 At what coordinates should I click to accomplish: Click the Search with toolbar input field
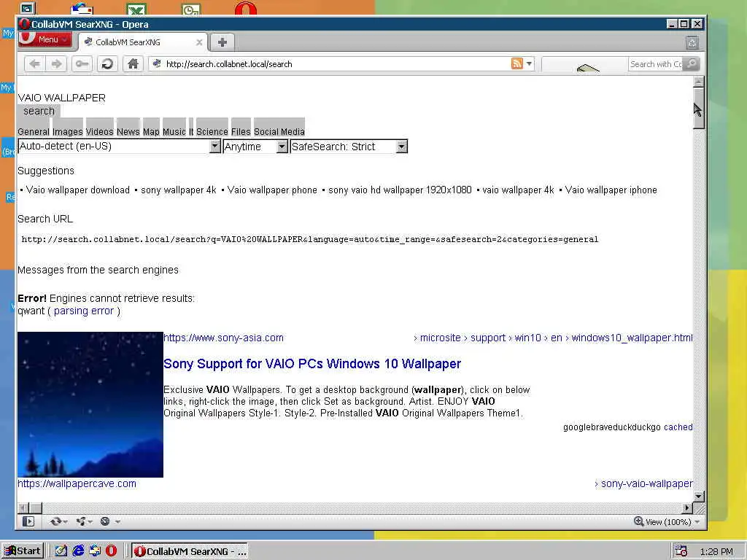point(656,64)
